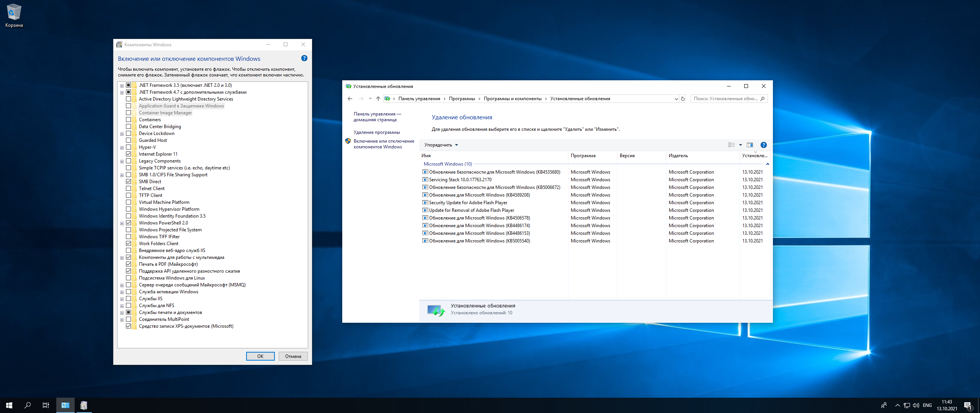Click the forward arrow in Installed Updates window
This screenshot has width=980, height=413.
point(361,99)
